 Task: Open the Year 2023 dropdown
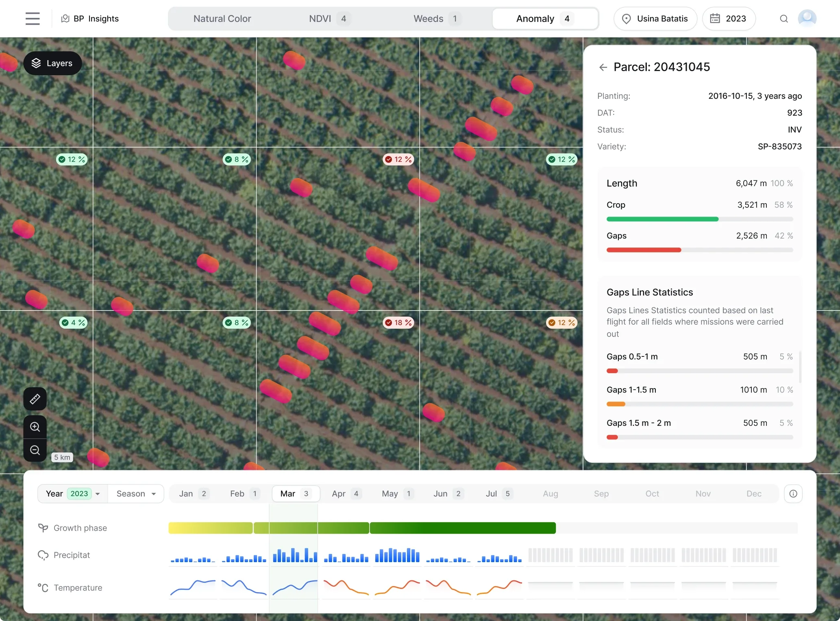coord(72,493)
